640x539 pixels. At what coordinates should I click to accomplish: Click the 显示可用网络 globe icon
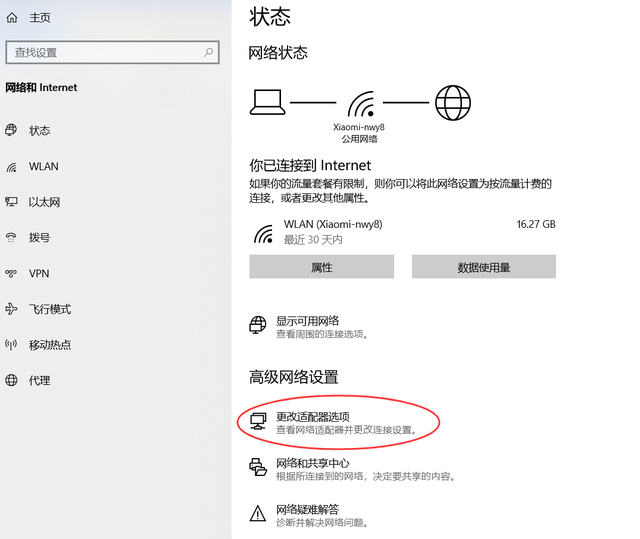[x=258, y=325]
